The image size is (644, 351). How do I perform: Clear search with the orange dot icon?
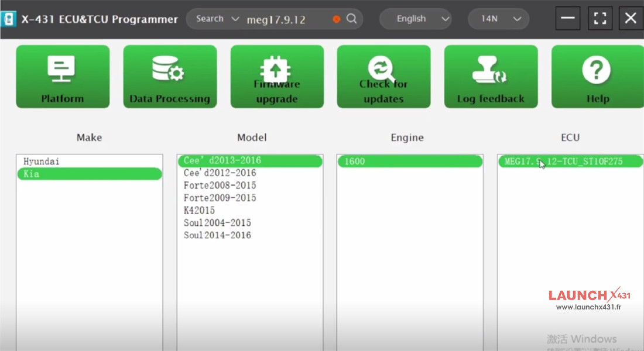[x=336, y=19]
